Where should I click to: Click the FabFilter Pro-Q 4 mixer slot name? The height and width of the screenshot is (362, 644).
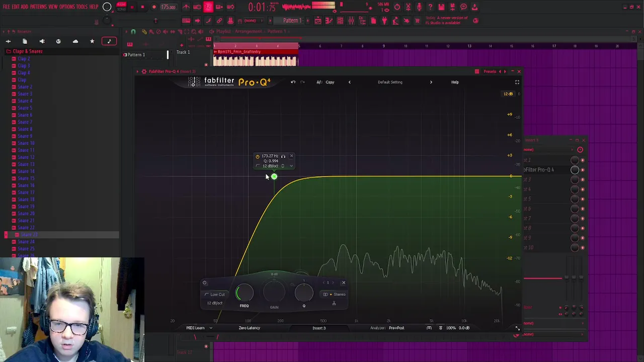click(539, 170)
